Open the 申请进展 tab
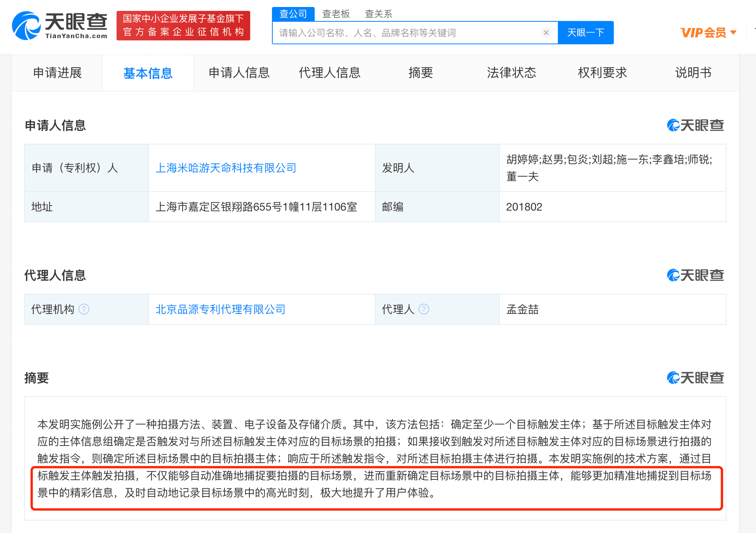The width and height of the screenshot is (756, 533). point(57,73)
